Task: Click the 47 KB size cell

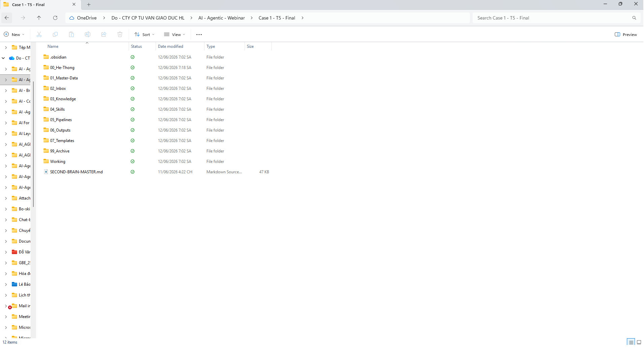Action: click(x=264, y=172)
